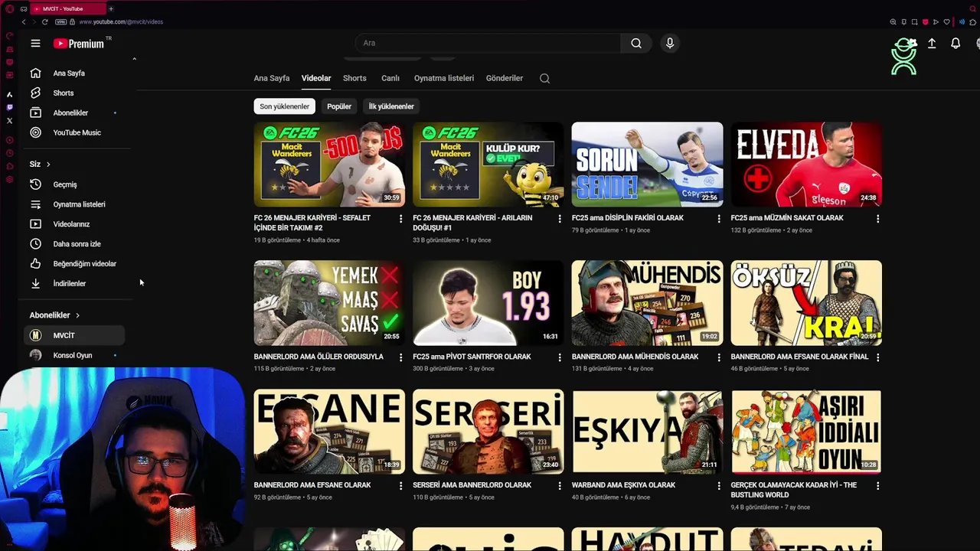Open MVCİT subscription channel

[73, 335]
